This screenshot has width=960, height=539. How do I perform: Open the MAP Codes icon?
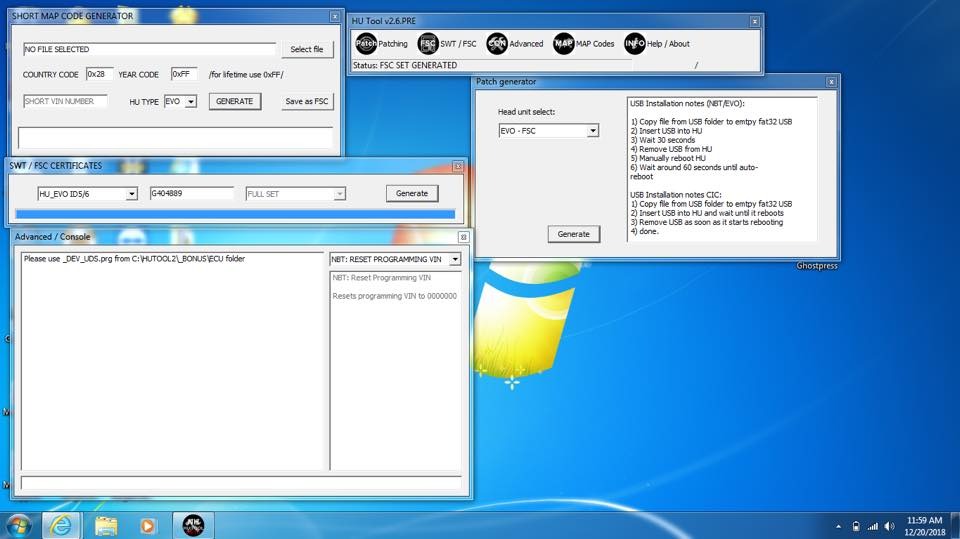(563, 43)
